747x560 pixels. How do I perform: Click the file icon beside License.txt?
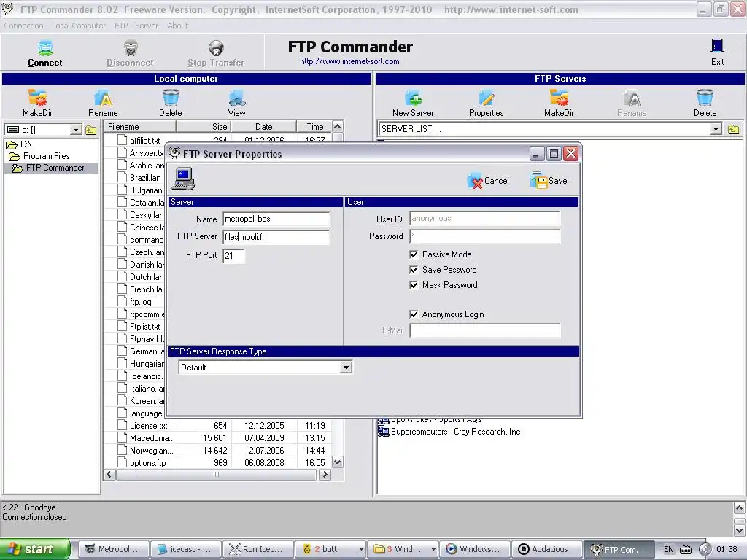(123, 425)
